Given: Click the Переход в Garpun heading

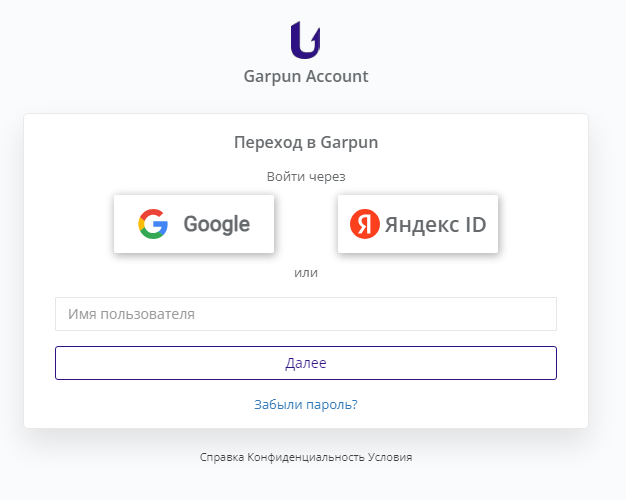Looking at the screenshot, I should click(x=306, y=143).
